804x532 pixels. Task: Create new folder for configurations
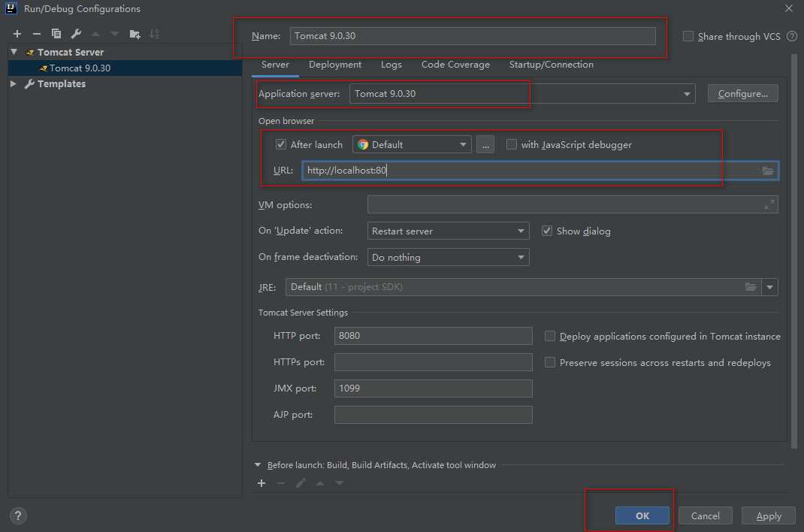click(135, 34)
